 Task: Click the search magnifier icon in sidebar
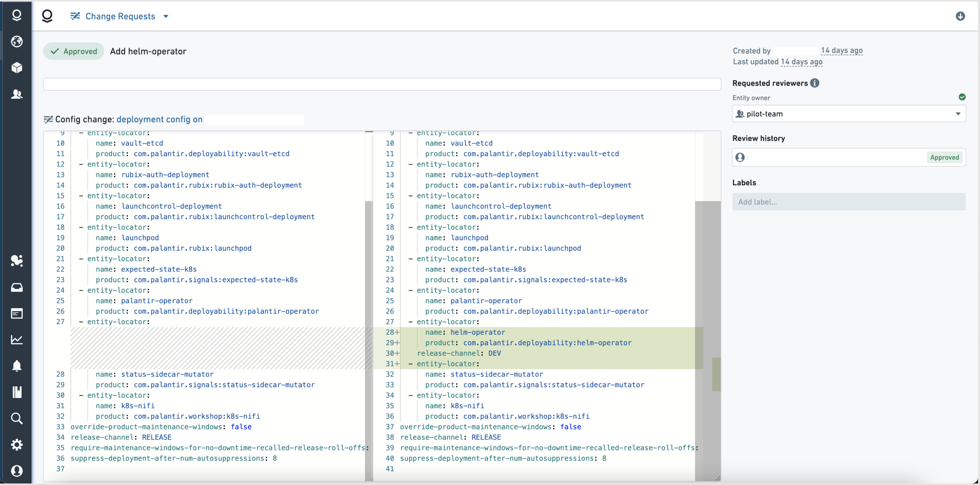pos(17,418)
